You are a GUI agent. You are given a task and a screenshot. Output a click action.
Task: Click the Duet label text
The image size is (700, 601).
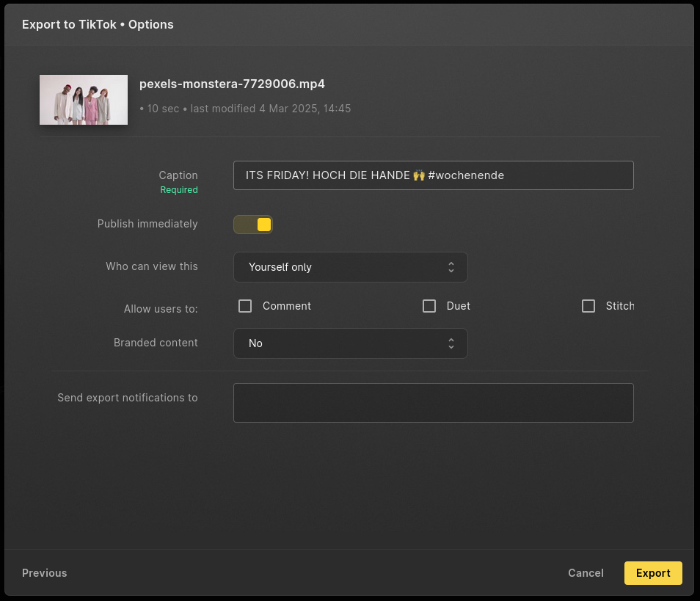[459, 306]
